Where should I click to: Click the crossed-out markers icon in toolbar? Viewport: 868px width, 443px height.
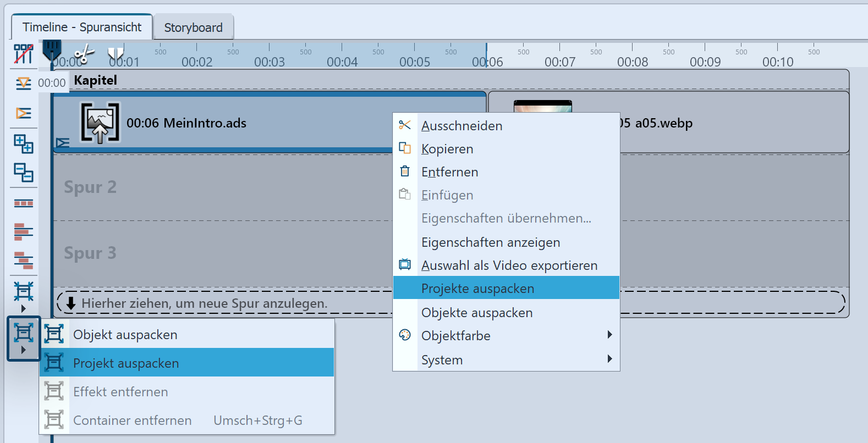click(23, 54)
